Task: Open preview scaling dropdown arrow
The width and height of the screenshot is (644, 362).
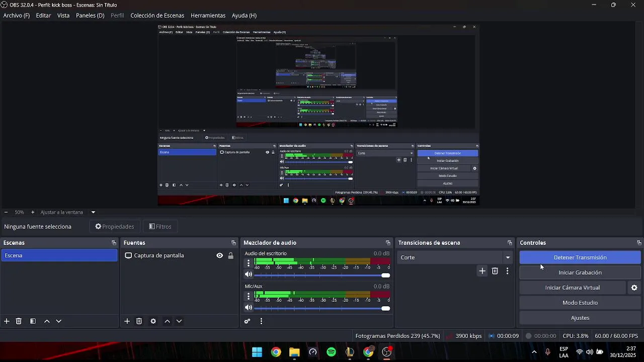Action: click(x=93, y=212)
